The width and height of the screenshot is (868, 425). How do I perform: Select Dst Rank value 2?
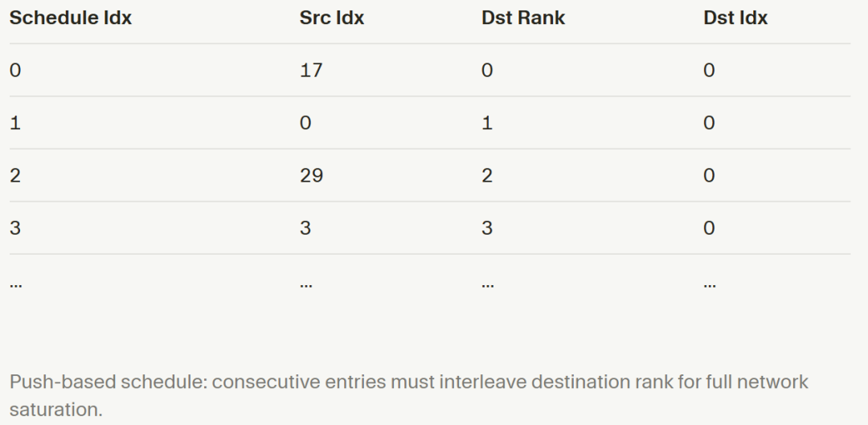pyautogui.click(x=486, y=175)
